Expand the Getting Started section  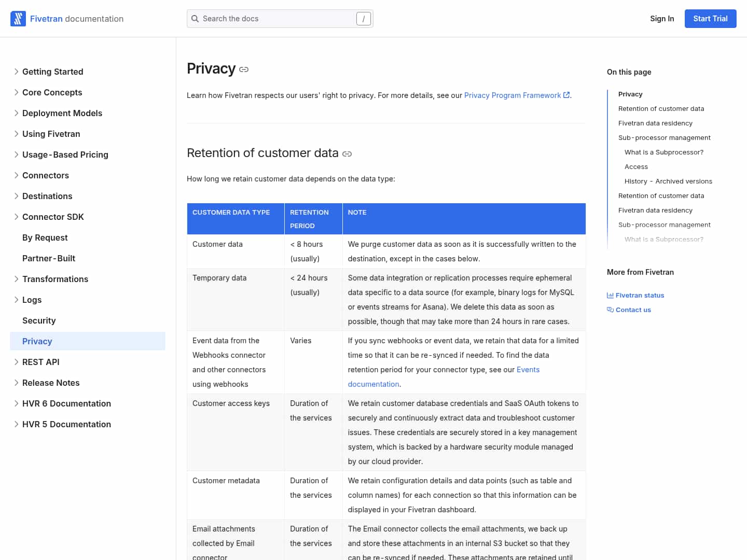click(x=17, y=72)
